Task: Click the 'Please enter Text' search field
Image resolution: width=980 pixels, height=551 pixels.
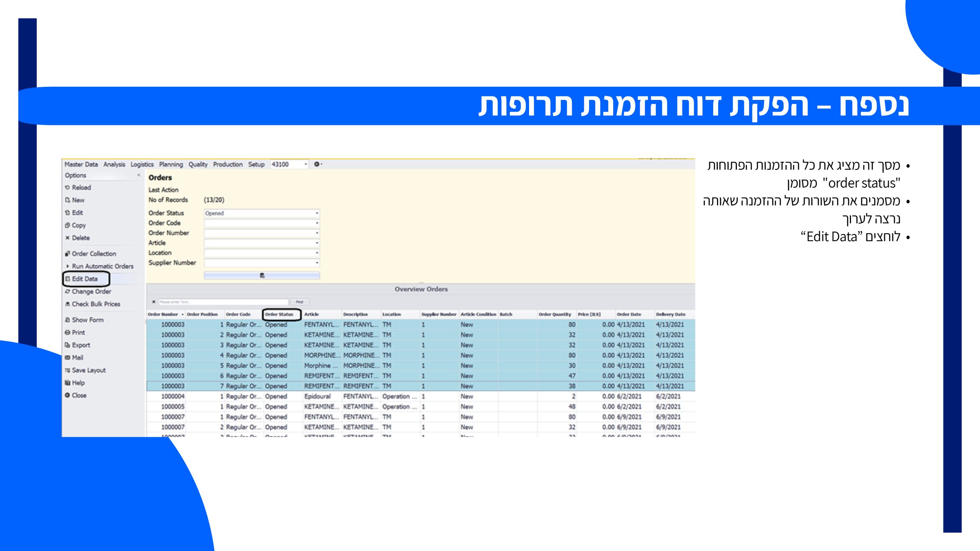Action: point(223,302)
